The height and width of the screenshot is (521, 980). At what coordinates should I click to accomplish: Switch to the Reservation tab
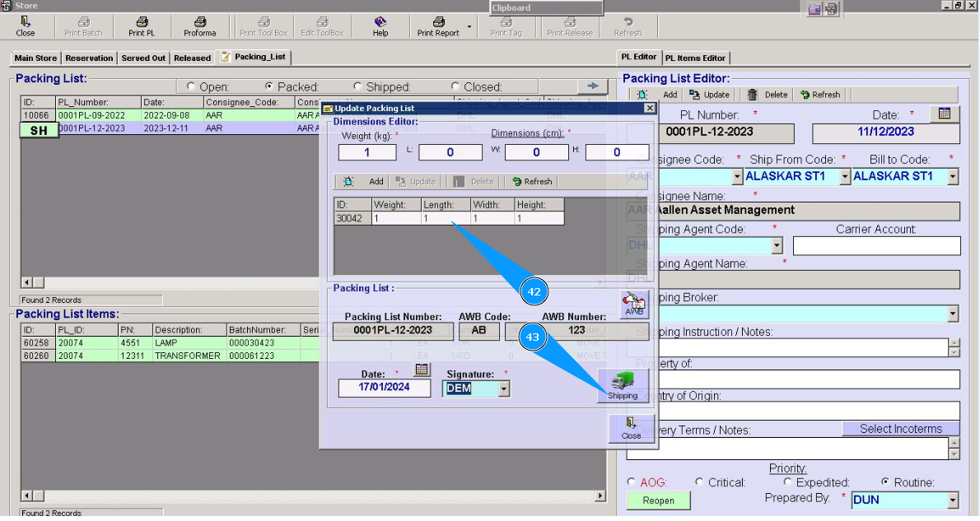point(90,58)
